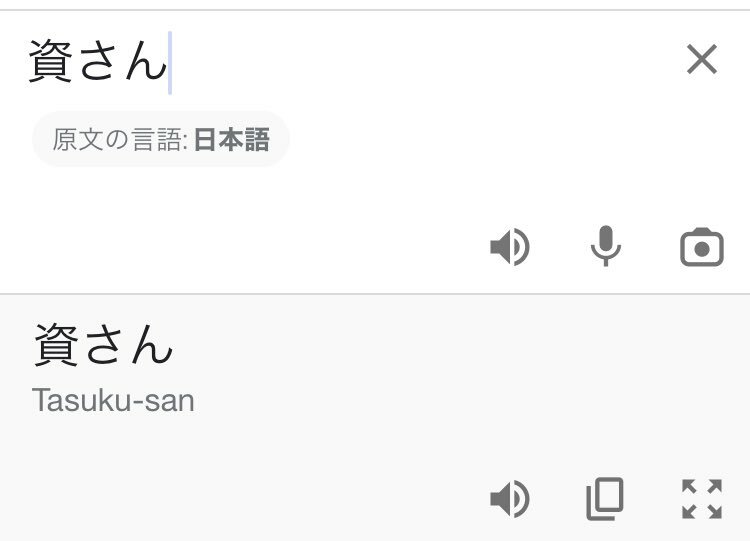Image resolution: width=750 pixels, height=541 pixels.
Task: Click the divider between input and result panels
Action: click(375, 294)
